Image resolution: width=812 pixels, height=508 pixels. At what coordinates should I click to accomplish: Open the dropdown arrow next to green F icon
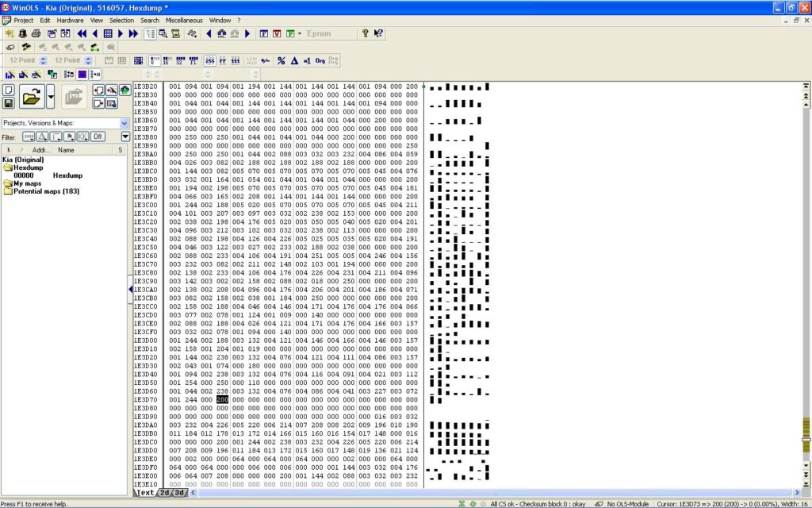pos(299,33)
